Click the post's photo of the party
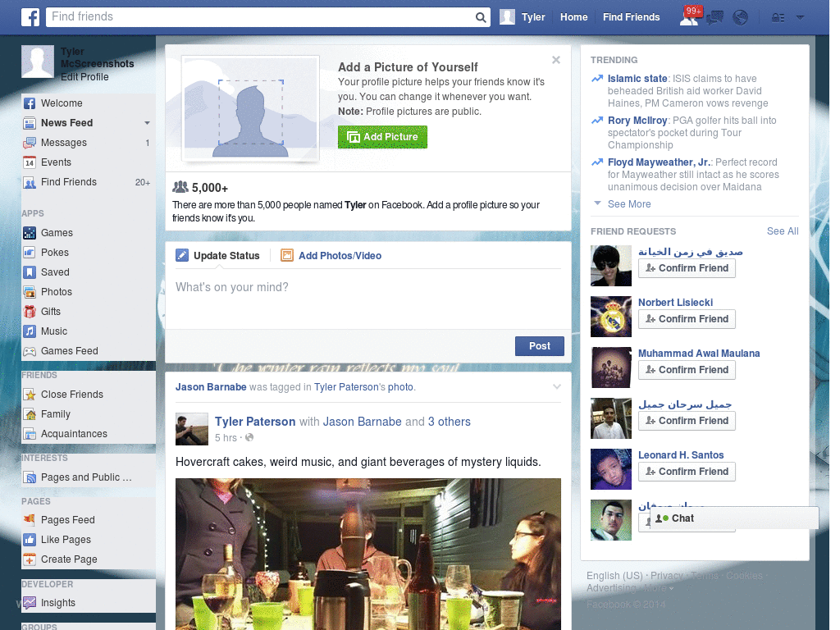The image size is (840, 630). [368, 554]
